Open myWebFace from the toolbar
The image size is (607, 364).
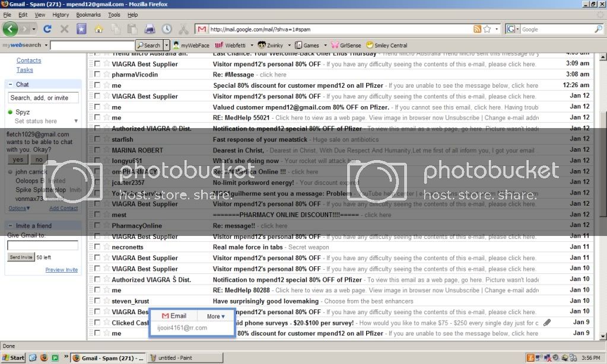click(191, 45)
